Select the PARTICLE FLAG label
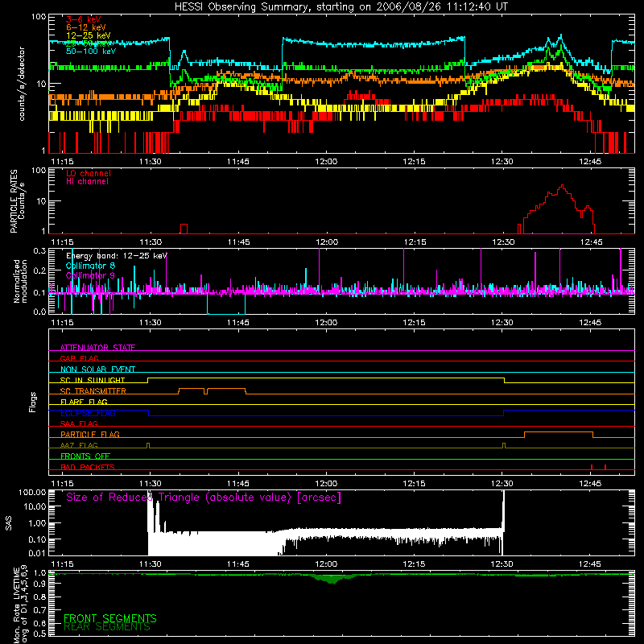This screenshot has width=644, height=644. point(90,434)
